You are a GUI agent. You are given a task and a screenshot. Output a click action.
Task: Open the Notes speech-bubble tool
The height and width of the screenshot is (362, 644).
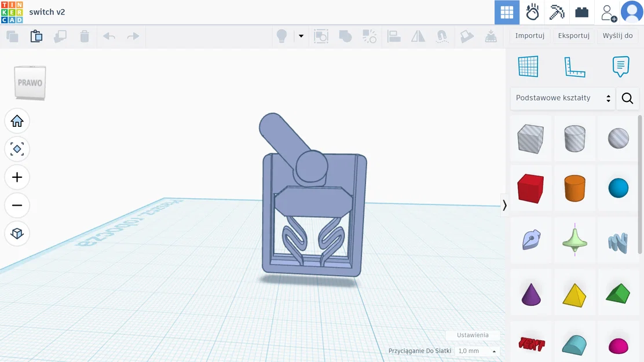click(621, 67)
